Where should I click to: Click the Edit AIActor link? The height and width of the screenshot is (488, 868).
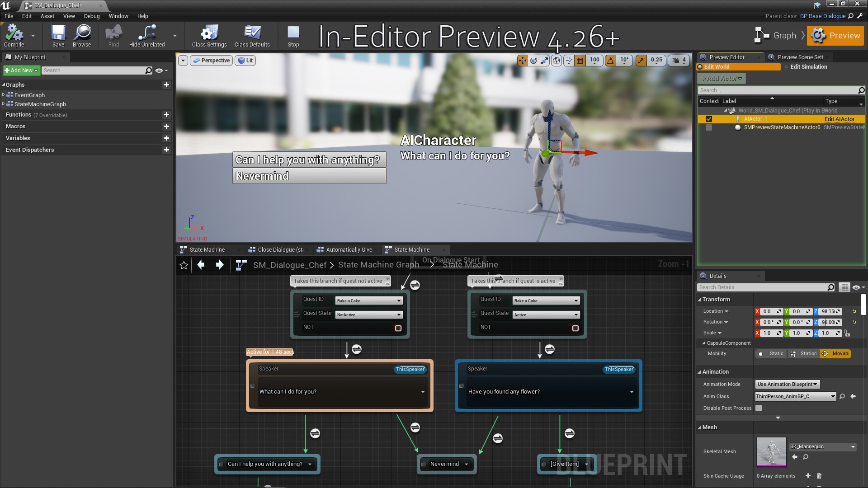(839, 119)
